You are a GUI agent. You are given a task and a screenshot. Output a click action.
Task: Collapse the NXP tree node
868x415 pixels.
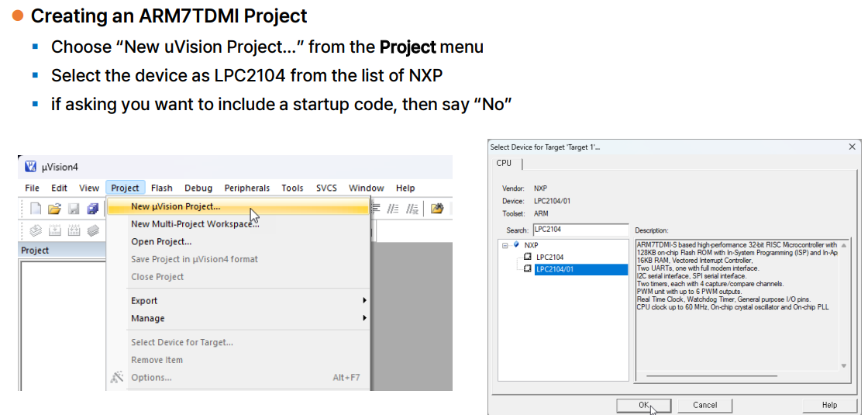pos(505,245)
